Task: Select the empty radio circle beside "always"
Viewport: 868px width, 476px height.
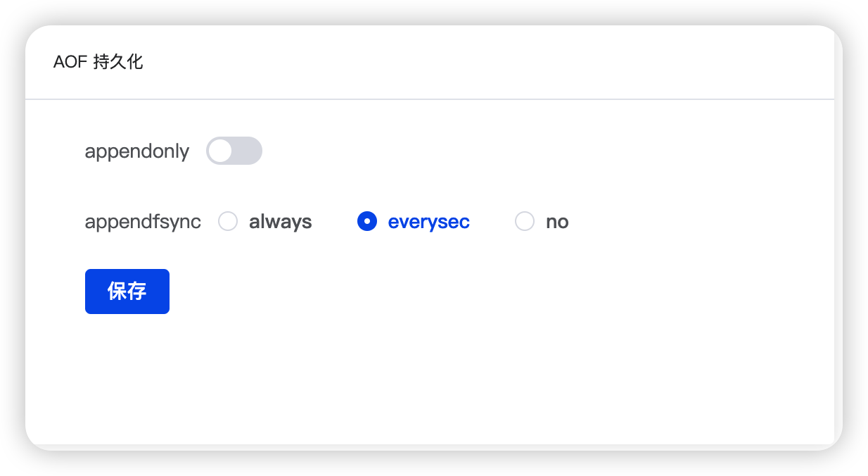Action: pos(228,222)
